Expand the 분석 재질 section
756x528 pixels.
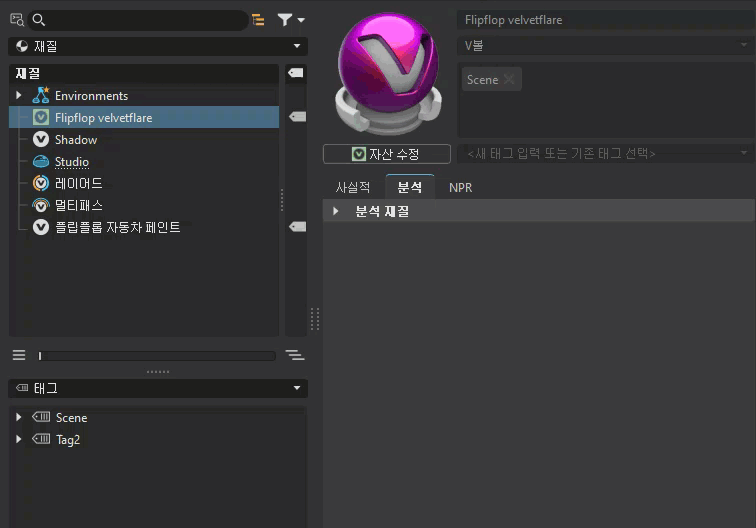pos(336,211)
